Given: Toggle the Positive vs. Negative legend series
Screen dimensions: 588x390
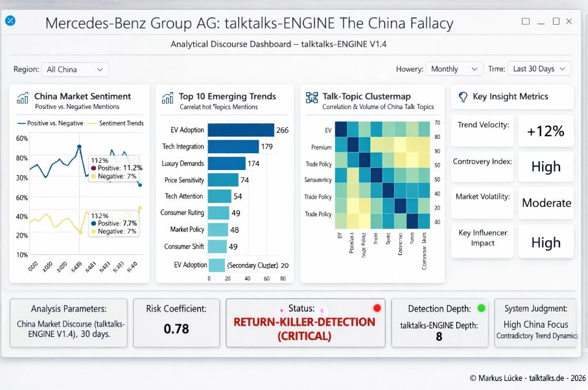Looking at the screenshot, I should (51, 123).
